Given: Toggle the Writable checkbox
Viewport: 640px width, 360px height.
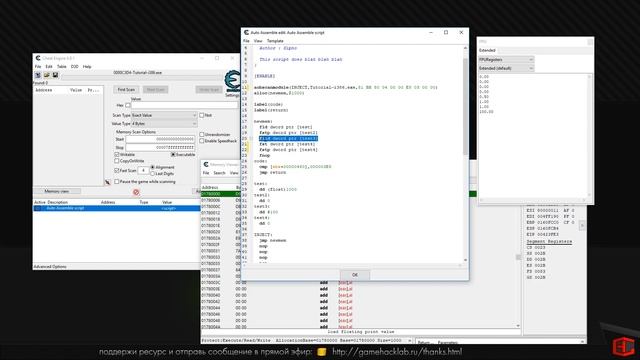Looking at the screenshot, I should tap(117, 155).
